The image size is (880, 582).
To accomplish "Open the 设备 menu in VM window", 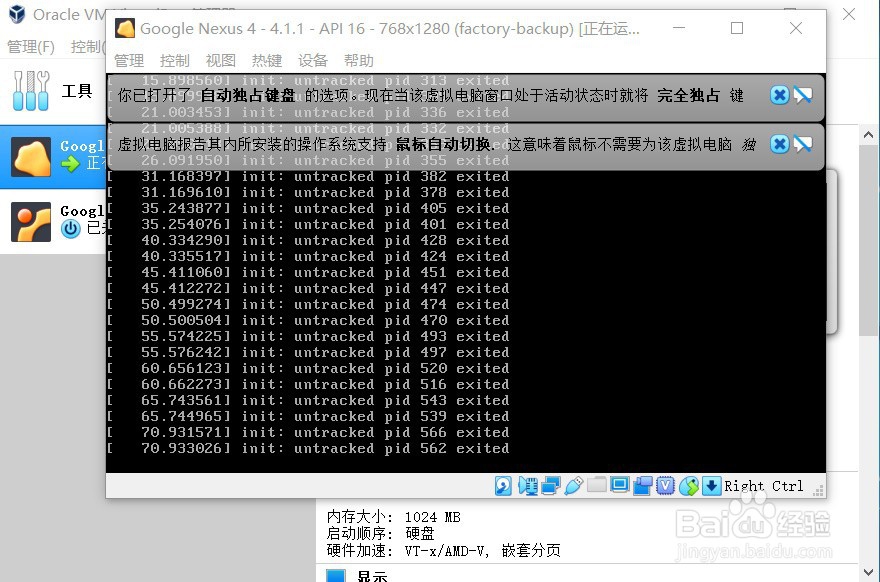I will click(313, 60).
